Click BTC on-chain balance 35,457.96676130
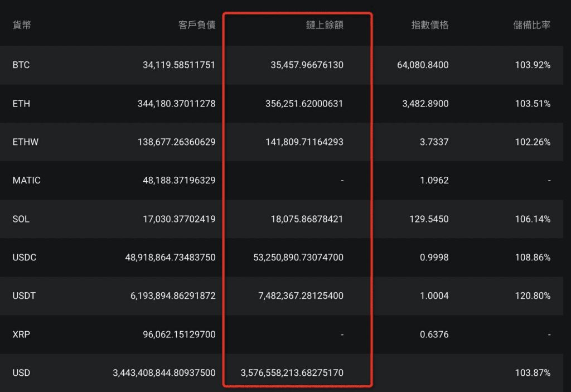The width and height of the screenshot is (571, 392). 307,65
